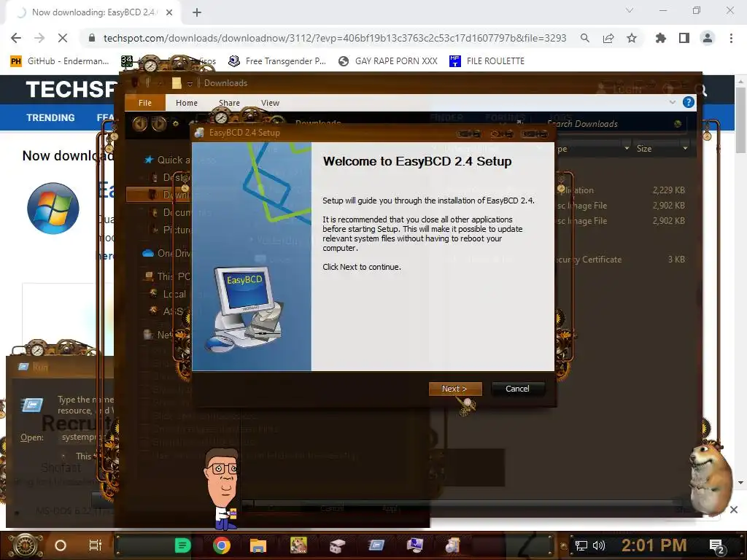Image resolution: width=747 pixels, height=560 pixels.
Task: Open FILE ROULETTE bookmark
Action: [487, 61]
